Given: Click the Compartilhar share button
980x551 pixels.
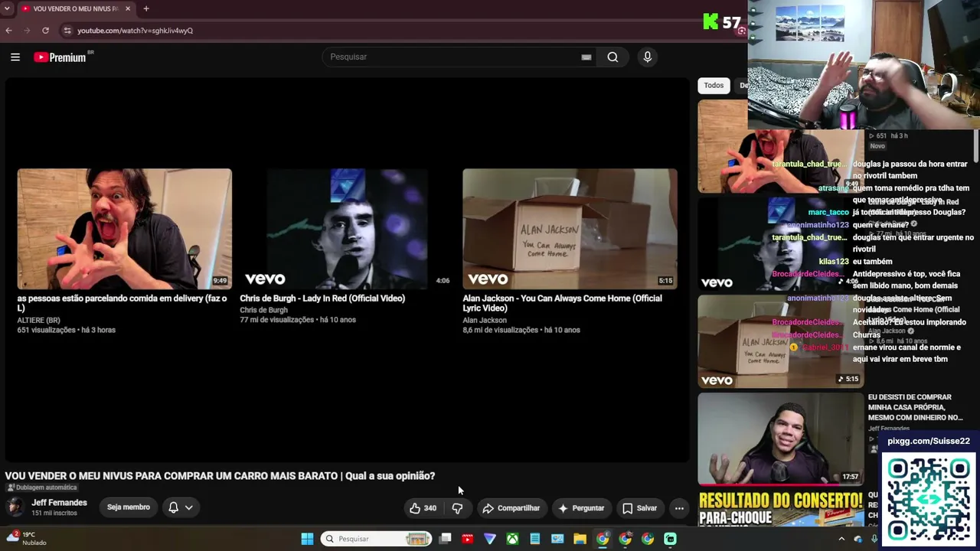Looking at the screenshot, I should 511,508.
